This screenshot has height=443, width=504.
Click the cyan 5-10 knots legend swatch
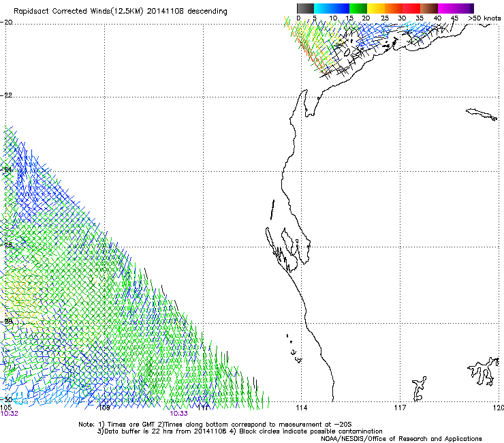[x=323, y=8]
